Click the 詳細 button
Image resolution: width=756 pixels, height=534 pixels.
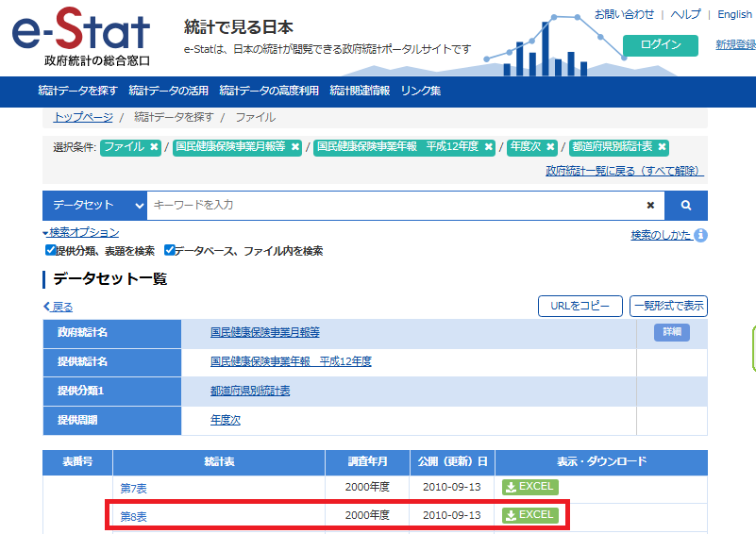pos(672,332)
